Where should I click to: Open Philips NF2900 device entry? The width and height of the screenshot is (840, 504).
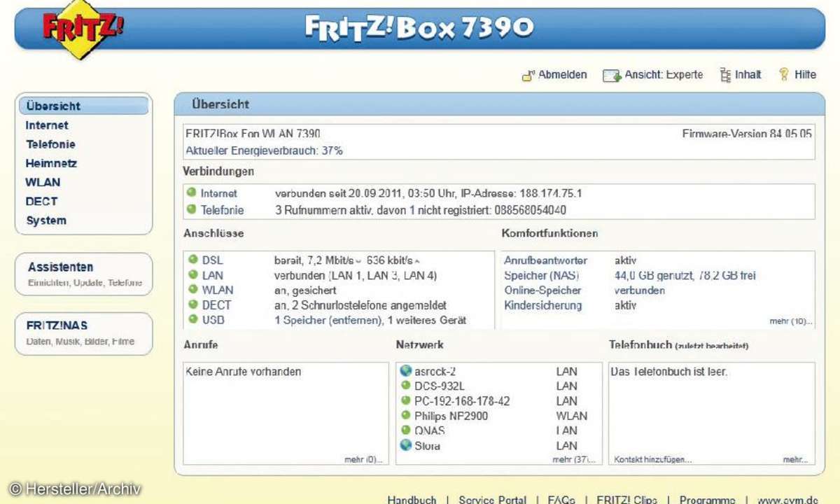pos(451,416)
